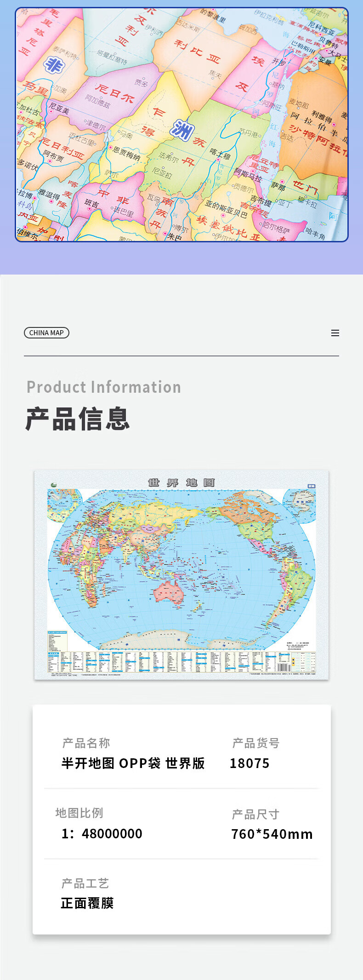363x980 pixels.
Task: Click the 地图比例 label
Action: point(79,813)
